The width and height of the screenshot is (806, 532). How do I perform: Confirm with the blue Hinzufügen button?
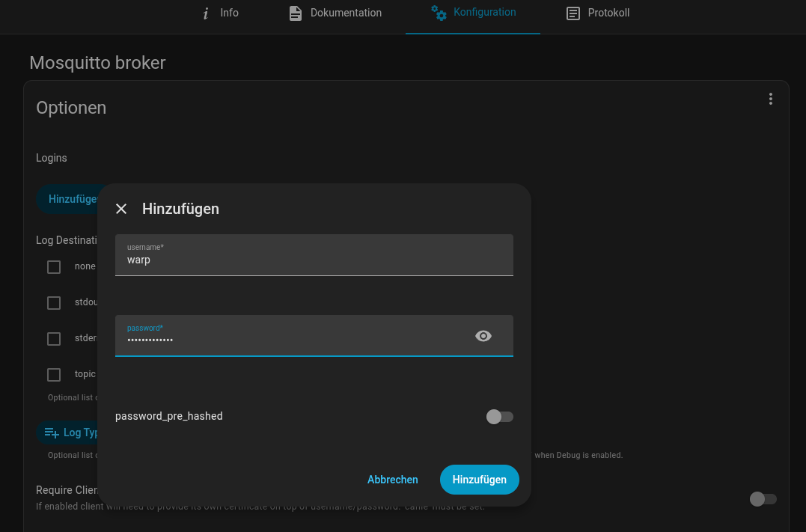click(480, 480)
